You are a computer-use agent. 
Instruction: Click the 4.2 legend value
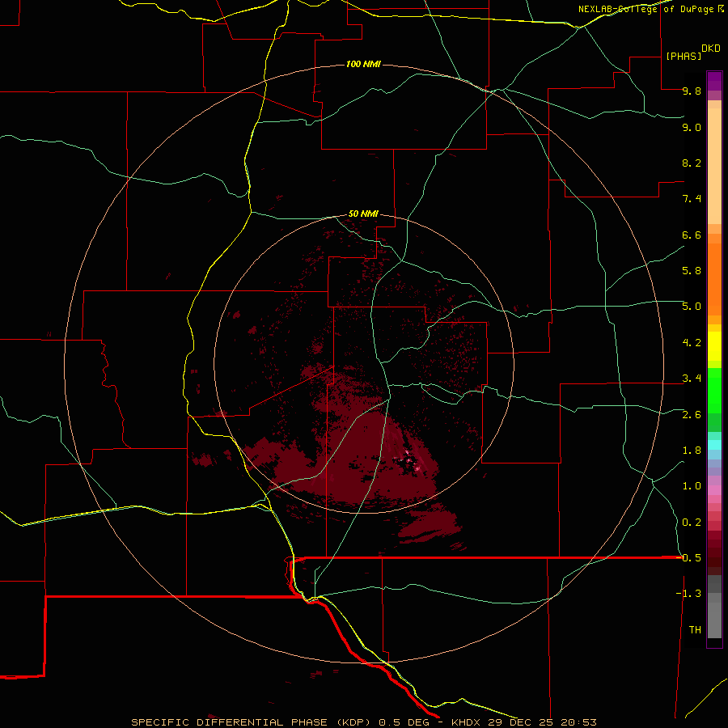[692, 343]
